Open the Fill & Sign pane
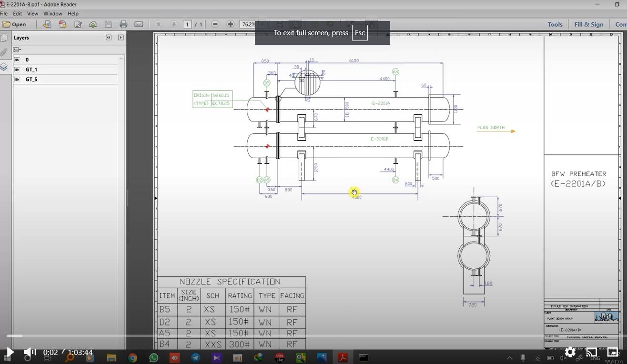 point(589,24)
